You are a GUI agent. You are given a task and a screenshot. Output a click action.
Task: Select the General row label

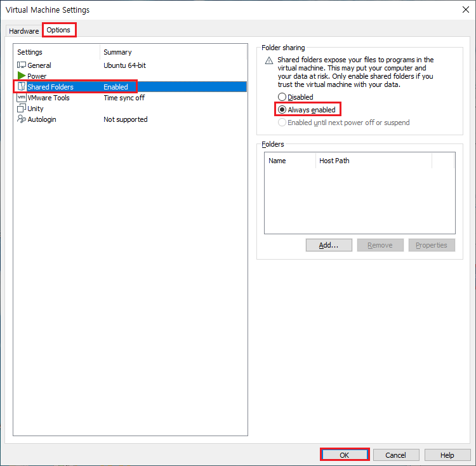click(x=39, y=65)
